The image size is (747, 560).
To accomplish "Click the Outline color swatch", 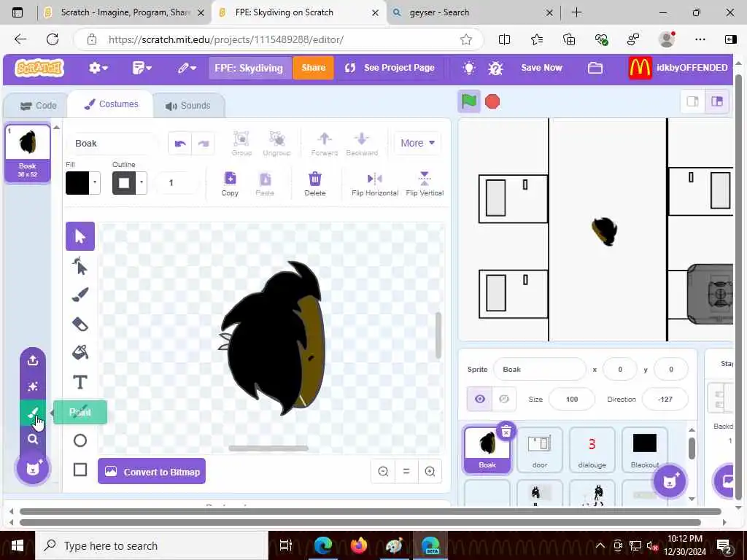I will pos(124,182).
